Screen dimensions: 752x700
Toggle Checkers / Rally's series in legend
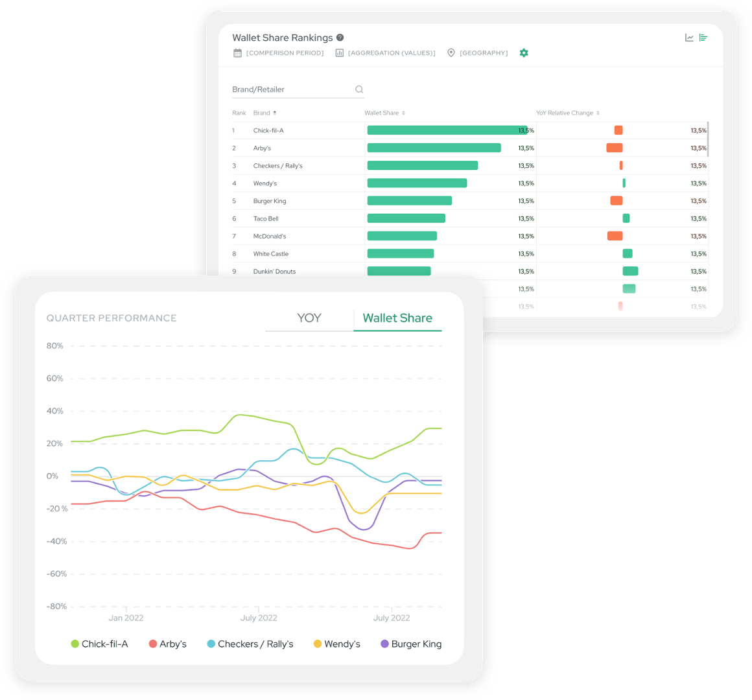[x=250, y=644]
